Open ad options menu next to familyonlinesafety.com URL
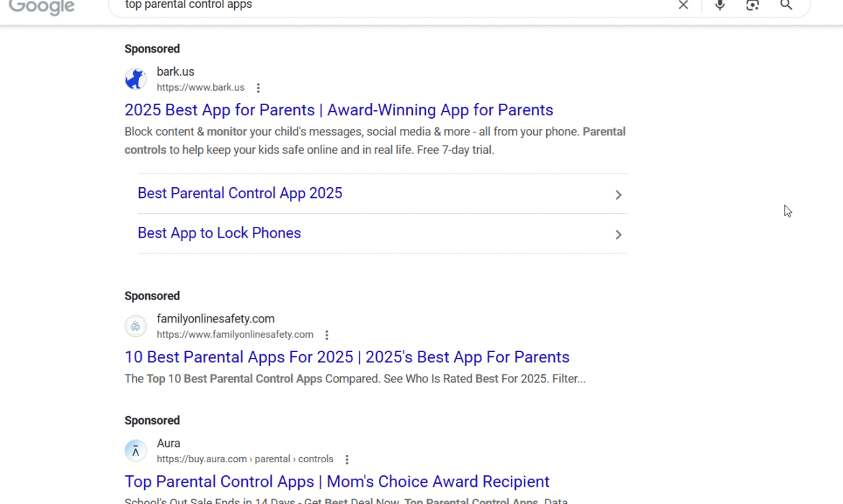This screenshot has width=843, height=504. point(326,335)
